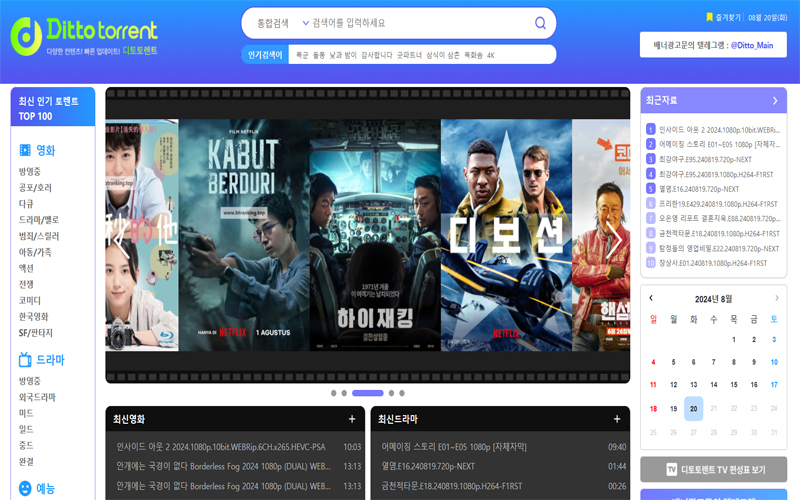The width and height of the screenshot is (800, 500).
Task: Select the second carousel dot
Action: pos(344,393)
